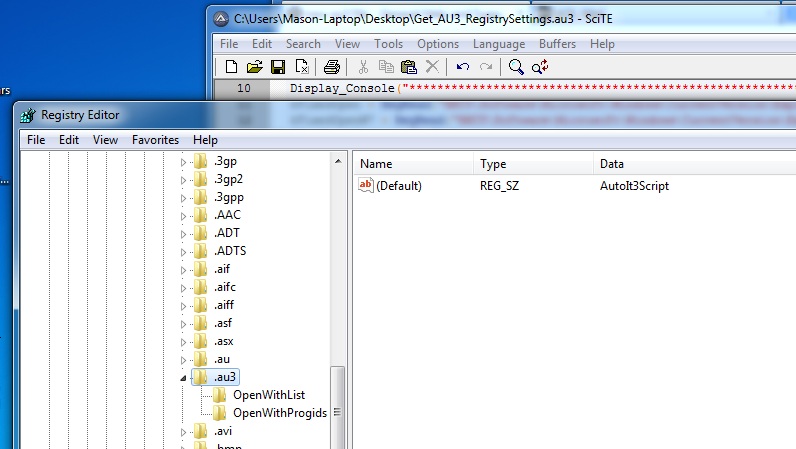
Task: Select the OpenWithProgids subkey
Action: click(x=279, y=413)
